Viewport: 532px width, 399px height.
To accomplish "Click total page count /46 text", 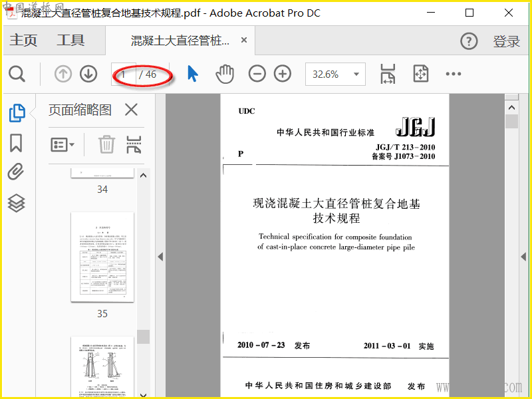I will [x=148, y=74].
